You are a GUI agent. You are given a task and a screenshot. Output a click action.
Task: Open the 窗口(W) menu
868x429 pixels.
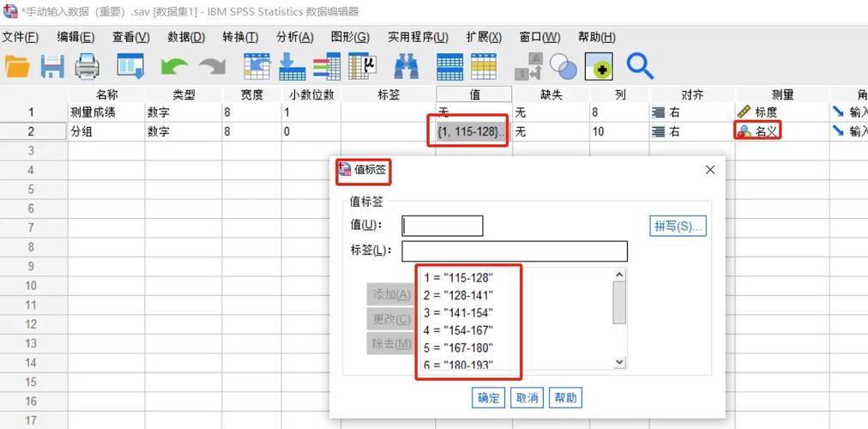pos(540,37)
